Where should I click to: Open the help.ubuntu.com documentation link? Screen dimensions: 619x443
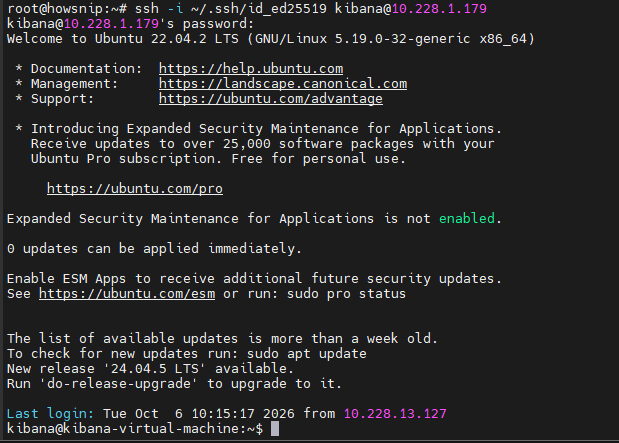[x=251, y=69]
